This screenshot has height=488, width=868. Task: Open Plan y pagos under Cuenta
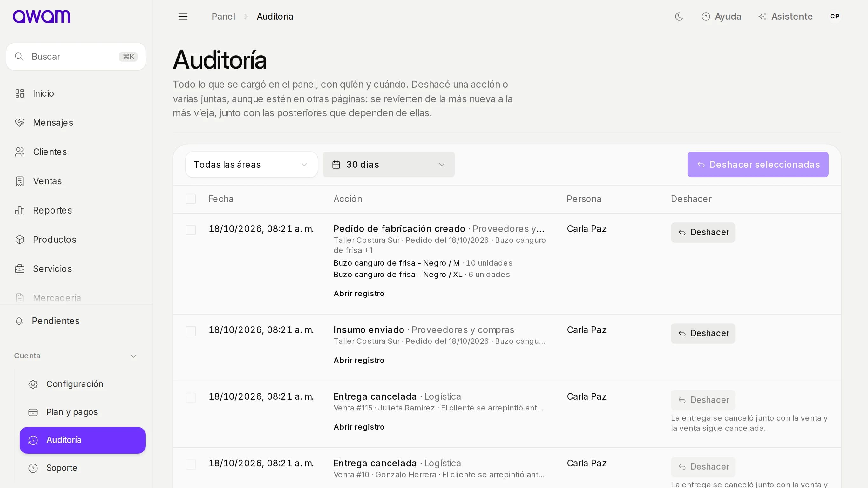click(x=83, y=412)
